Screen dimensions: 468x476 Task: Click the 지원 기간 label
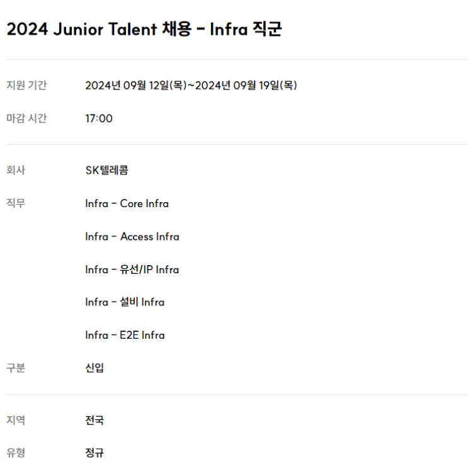coord(26,86)
